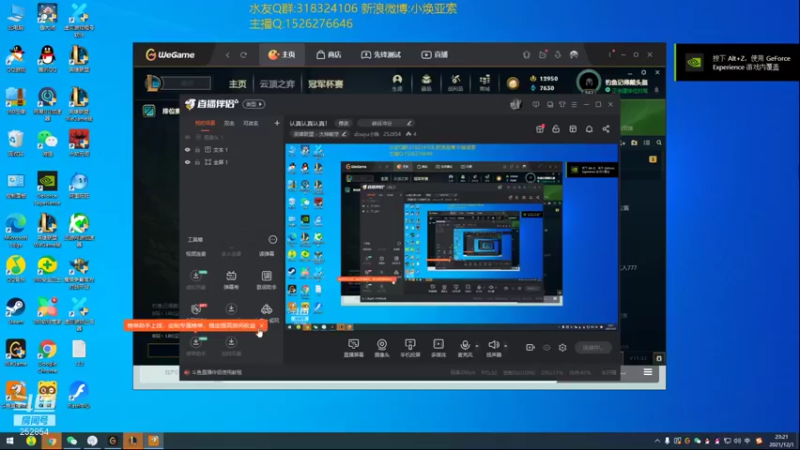Add 多媒体 multimedia source
The height and width of the screenshot is (450, 800).
click(x=438, y=348)
